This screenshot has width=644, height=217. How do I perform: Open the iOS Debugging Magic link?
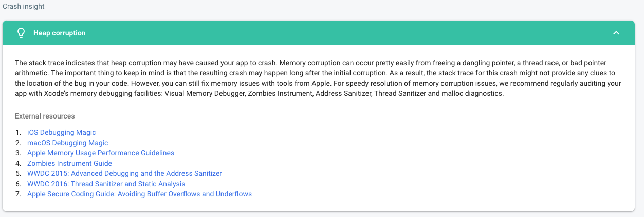(61, 132)
